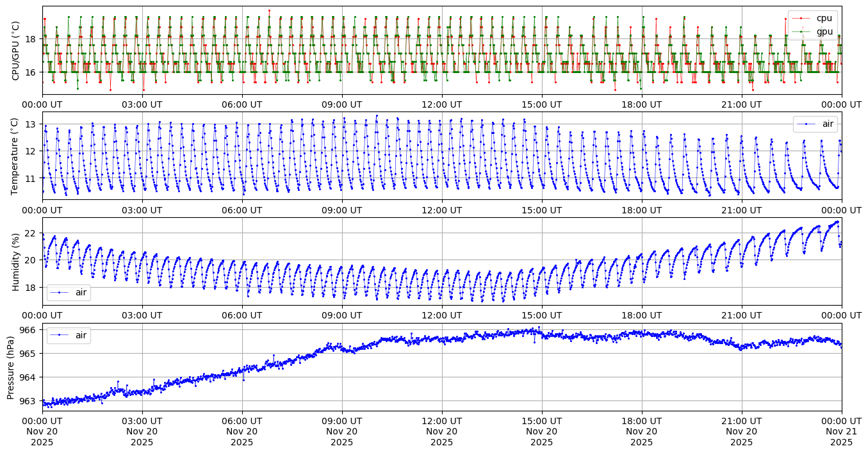868x453 pixels.
Task: Click the gpu legend entry
Action: pyautogui.click(x=824, y=31)
